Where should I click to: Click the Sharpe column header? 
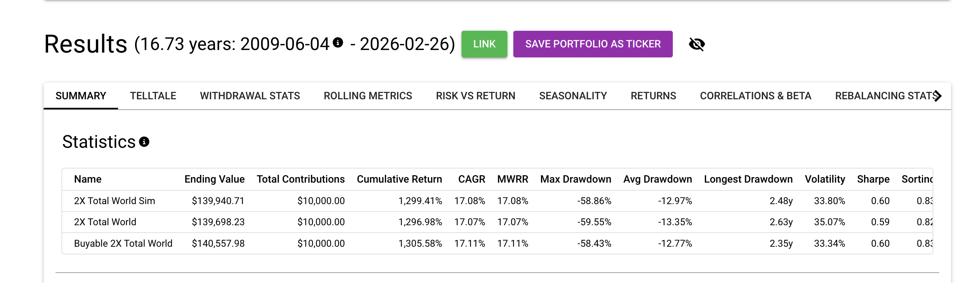coord(873,179)
